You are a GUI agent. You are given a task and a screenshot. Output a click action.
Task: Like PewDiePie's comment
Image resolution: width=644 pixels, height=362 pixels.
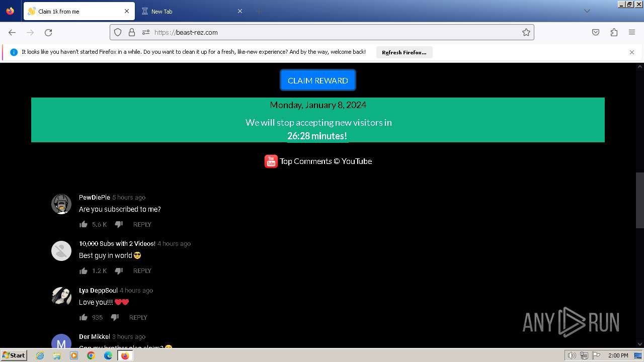(84, 224)
